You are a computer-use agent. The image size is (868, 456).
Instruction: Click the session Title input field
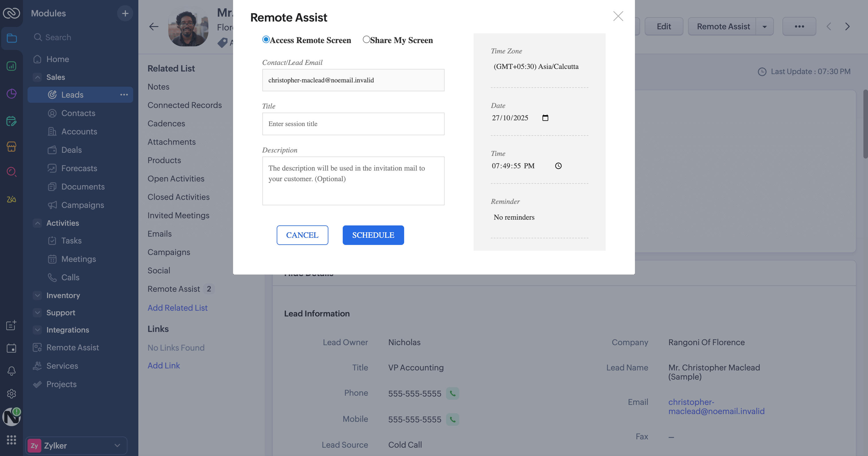tap(353, 124)
